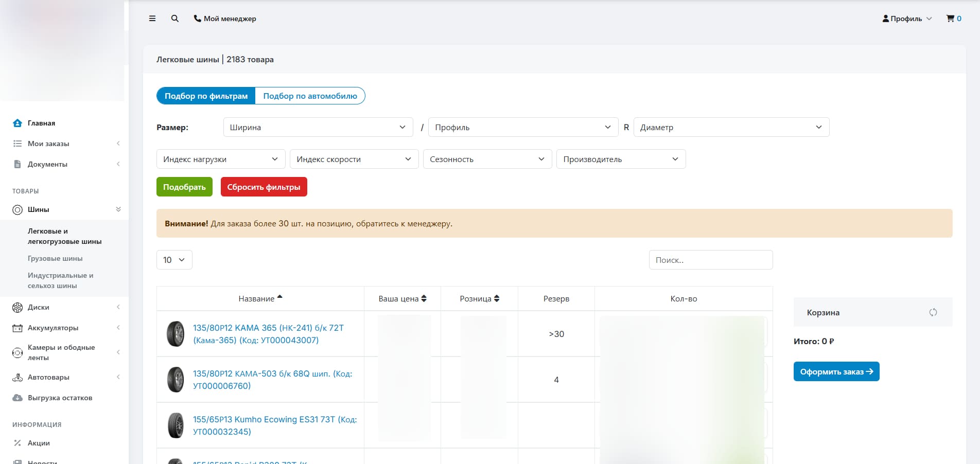The height and width of the screenshot is (464, 980).
Task: Open 155/65R13 Kumho Ecowing ES31 link
Action: 275,425
